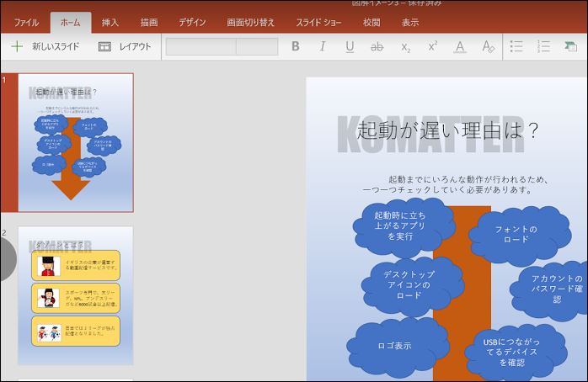Click the layout grid icon
The image size is (588, 382).
[104, 46]
